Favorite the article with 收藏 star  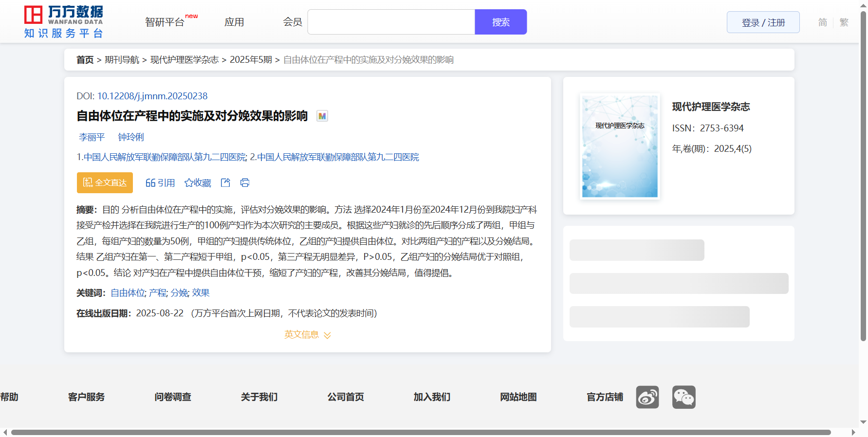[x=198, y=182]
